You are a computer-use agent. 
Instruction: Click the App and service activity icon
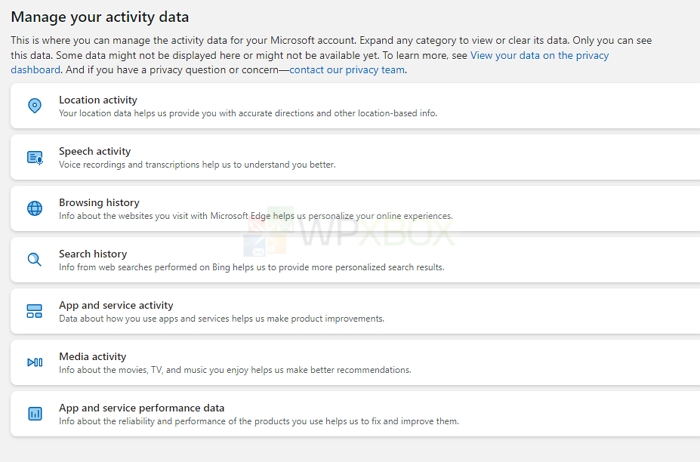click(34, 311)
